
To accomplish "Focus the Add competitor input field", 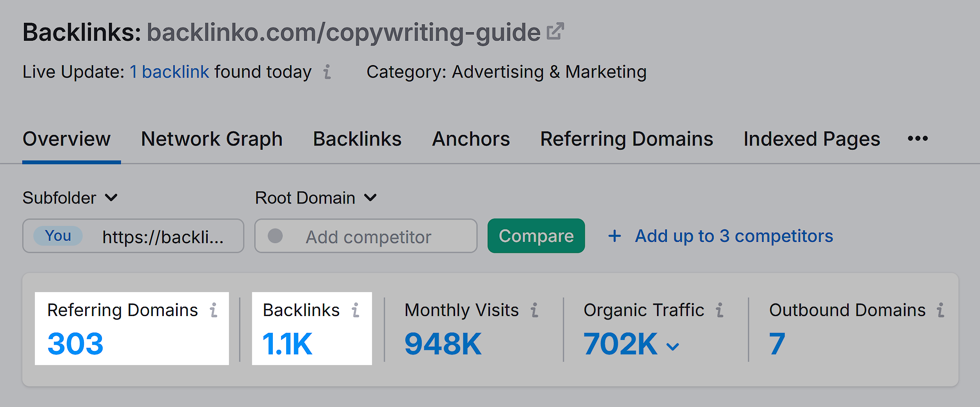I will click(368, 237).
